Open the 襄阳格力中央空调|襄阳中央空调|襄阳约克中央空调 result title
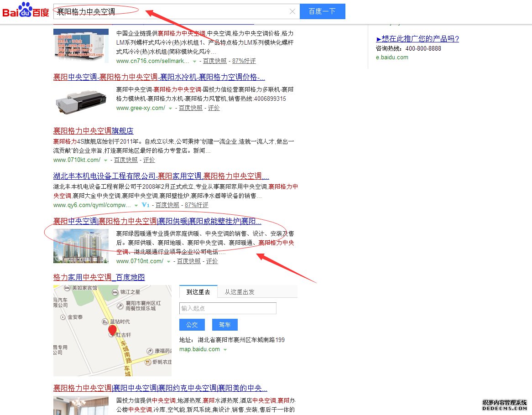Screen dimensions: 532x415 160,388
